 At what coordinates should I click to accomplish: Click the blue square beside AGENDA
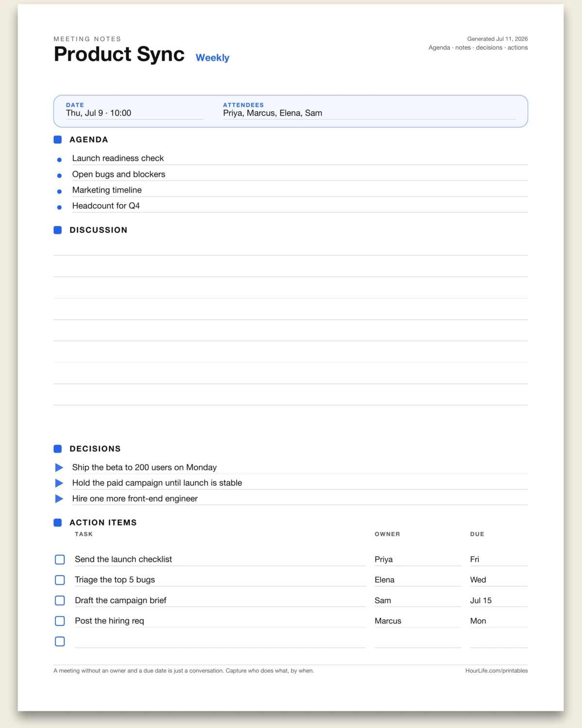coord(58,140)
